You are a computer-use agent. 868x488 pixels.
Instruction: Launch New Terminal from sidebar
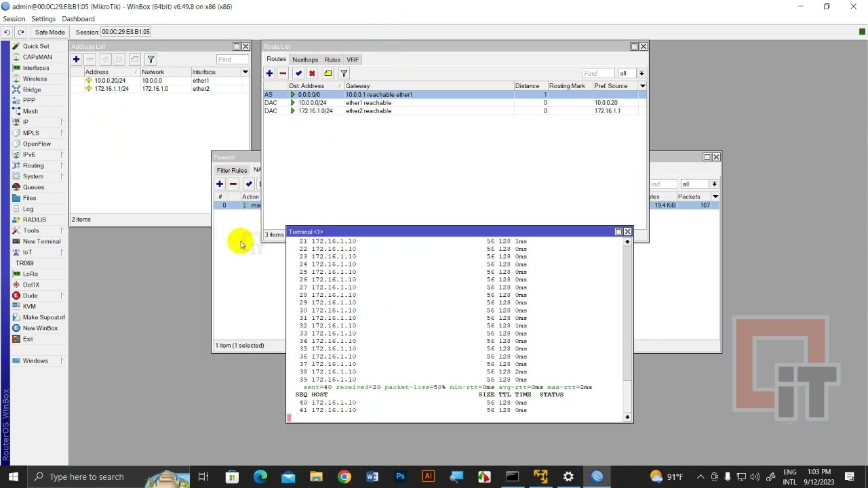tap(41, 241)
